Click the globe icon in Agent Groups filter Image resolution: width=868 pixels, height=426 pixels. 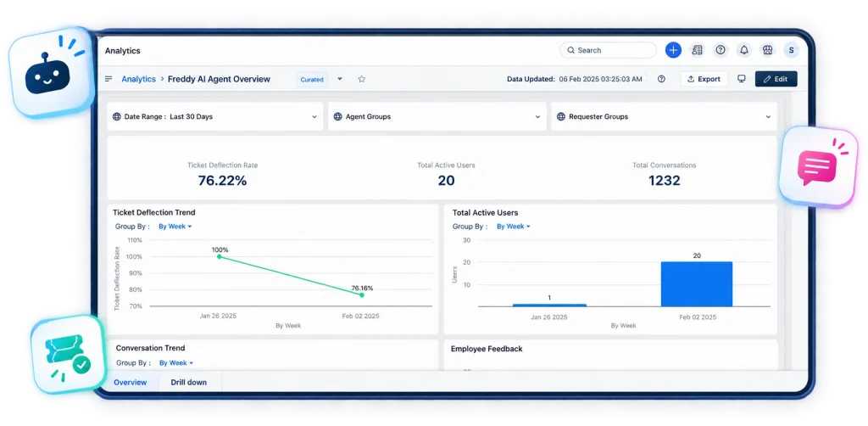coord(337,117)
